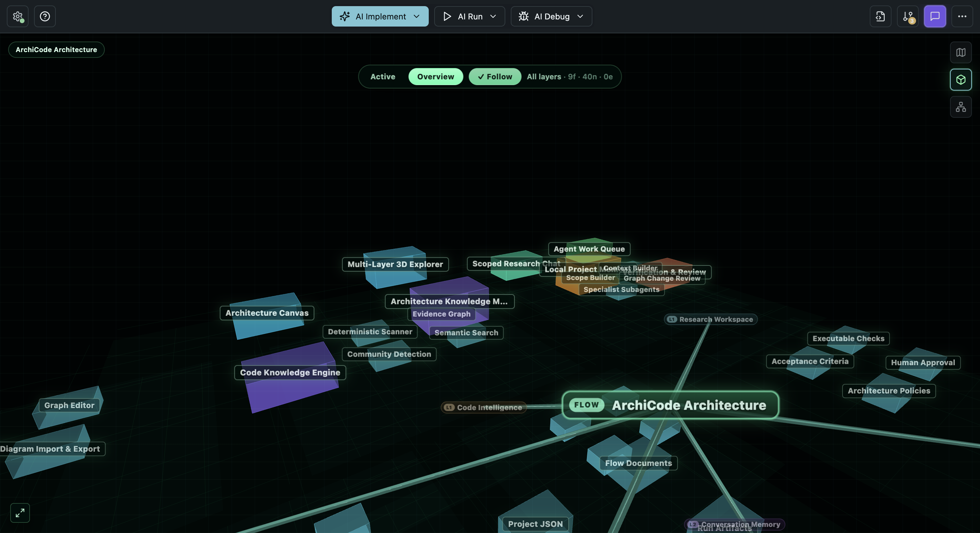Screen dimensions: 980x533
Task: Select the Flow Documents node
Action: (x=639, y=463)
